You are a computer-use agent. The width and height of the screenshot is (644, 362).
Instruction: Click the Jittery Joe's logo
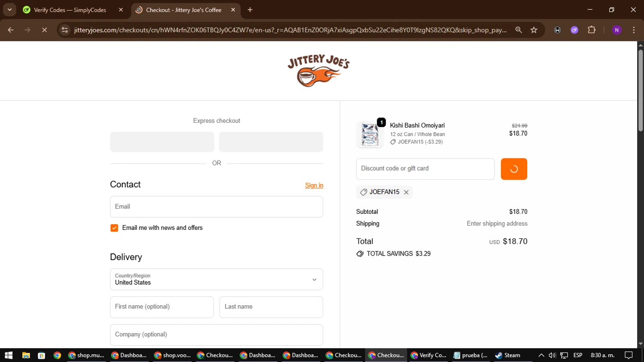(x=319, y=71)
